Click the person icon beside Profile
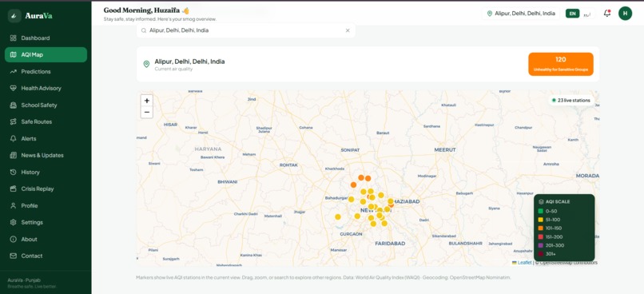Screen dimensions: 644x294 (x=13, y=205)
